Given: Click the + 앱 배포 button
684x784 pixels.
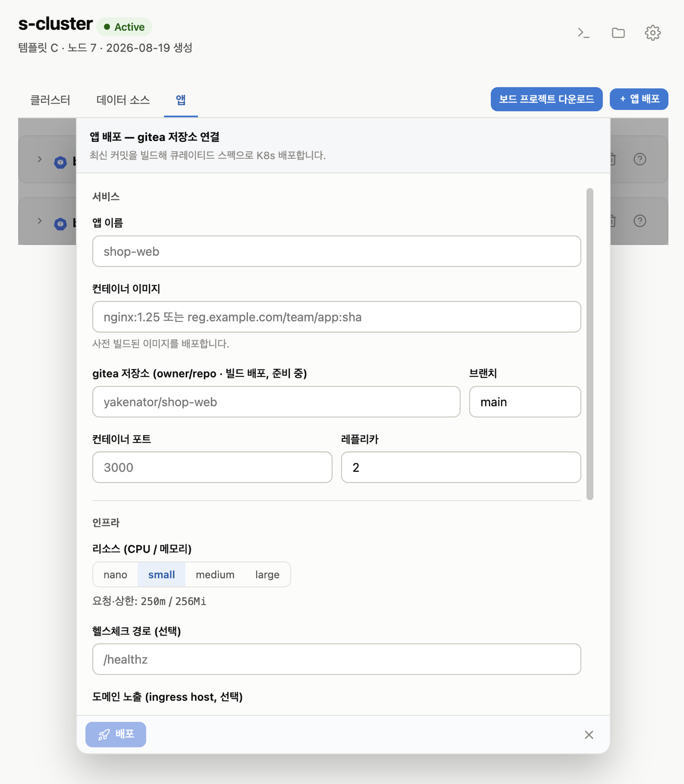Looking at the screenshot, I should pyautogui.click(x=639, y=99).
